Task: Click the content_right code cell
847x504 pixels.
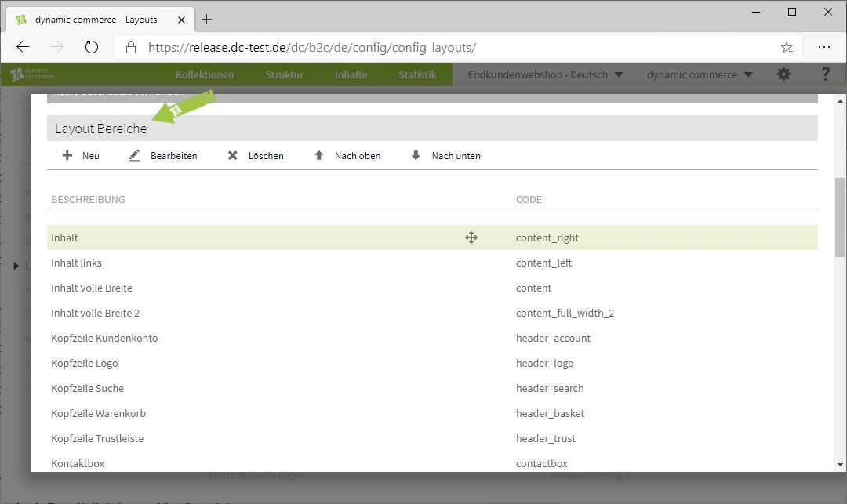Action: pyautogui.click(x=547, y=238)
